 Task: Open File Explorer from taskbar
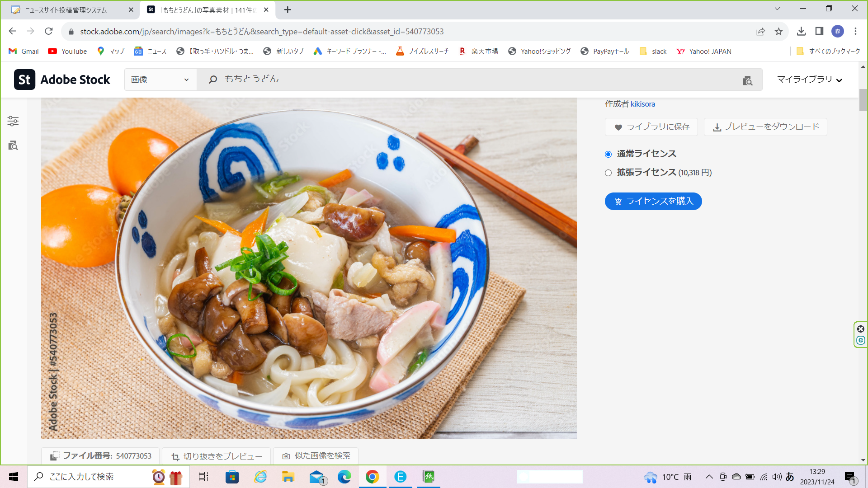click(x=288, y=477)
